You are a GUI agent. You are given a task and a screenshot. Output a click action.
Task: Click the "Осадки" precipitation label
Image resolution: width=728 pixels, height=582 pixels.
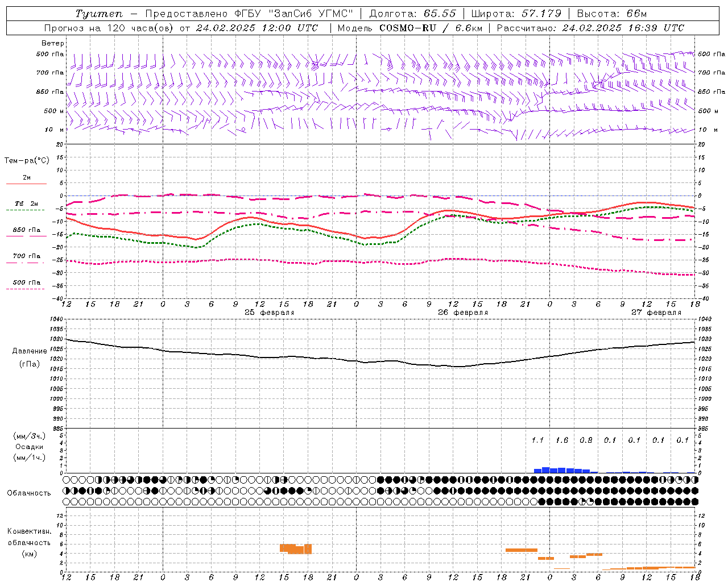tap(29, 447)
